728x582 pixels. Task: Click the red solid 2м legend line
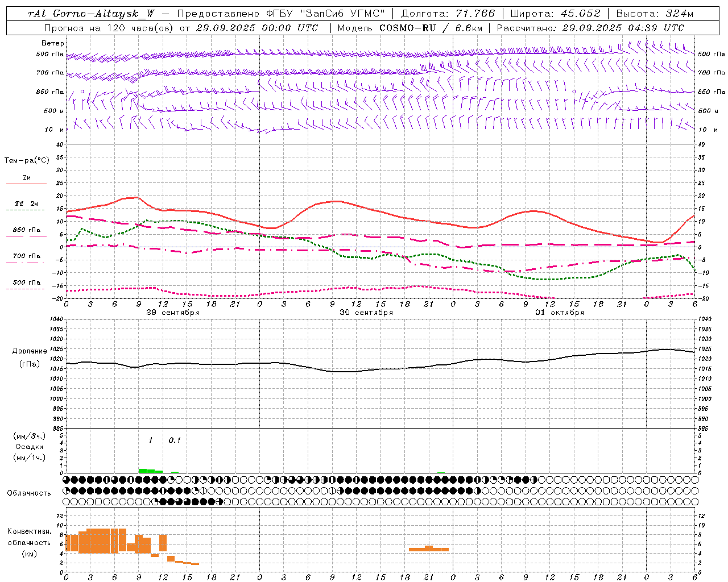tap(26, 184)
